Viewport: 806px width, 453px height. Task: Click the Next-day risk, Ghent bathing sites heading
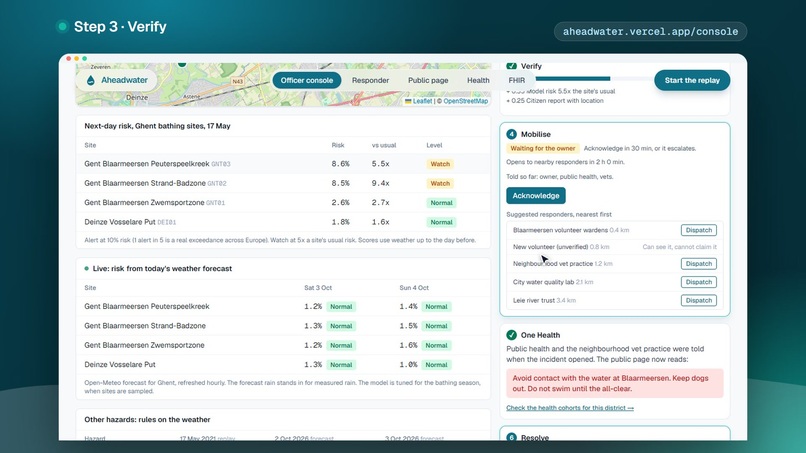pos(157,126)
